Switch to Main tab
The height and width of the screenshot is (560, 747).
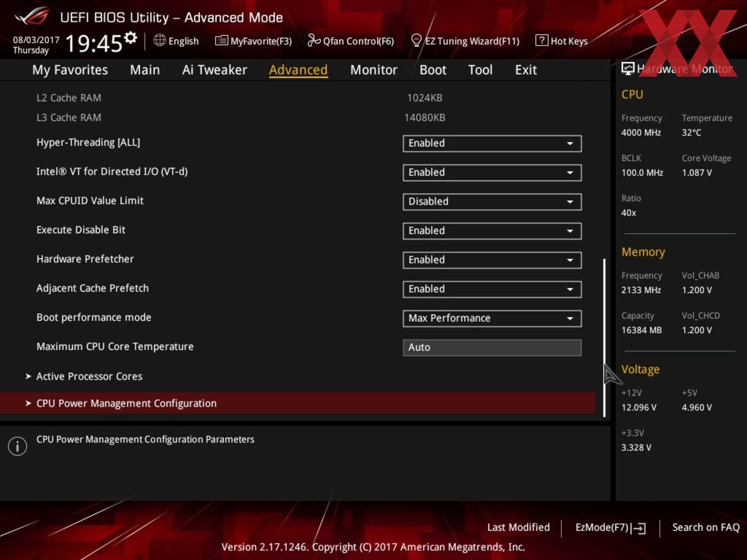145,70
